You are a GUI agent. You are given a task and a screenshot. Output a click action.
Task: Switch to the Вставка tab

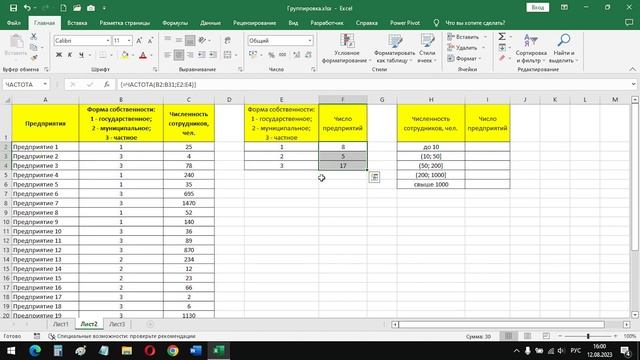pyautogui.click(x=77, y=23)
